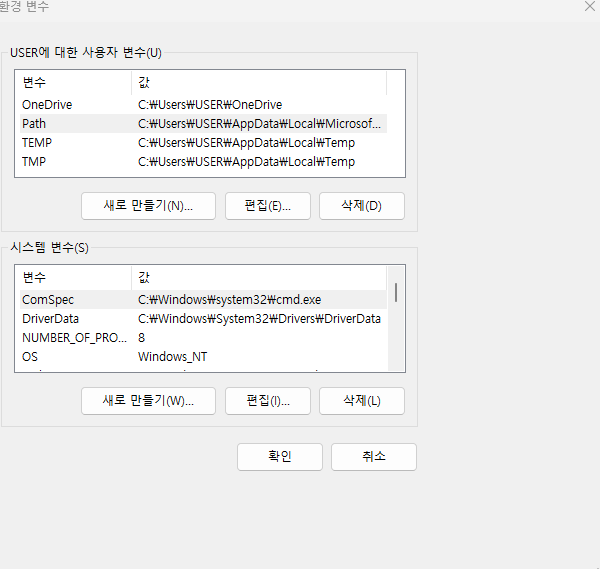Click 변수 column header in user variables list
Image resolution: width=600 pixels, height=569 pixels.
click(x=75, y=82)
